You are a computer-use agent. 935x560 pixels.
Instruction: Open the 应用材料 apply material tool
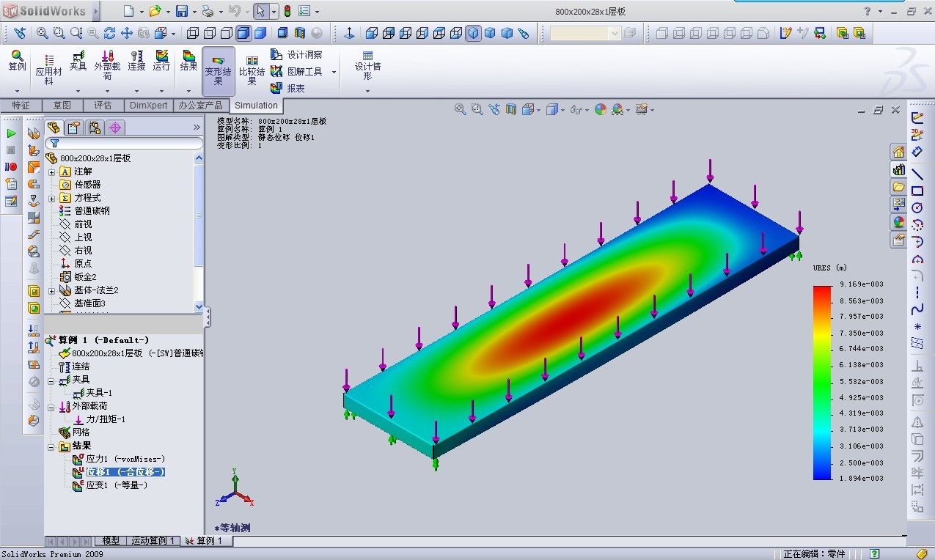(x=48, y=69)
